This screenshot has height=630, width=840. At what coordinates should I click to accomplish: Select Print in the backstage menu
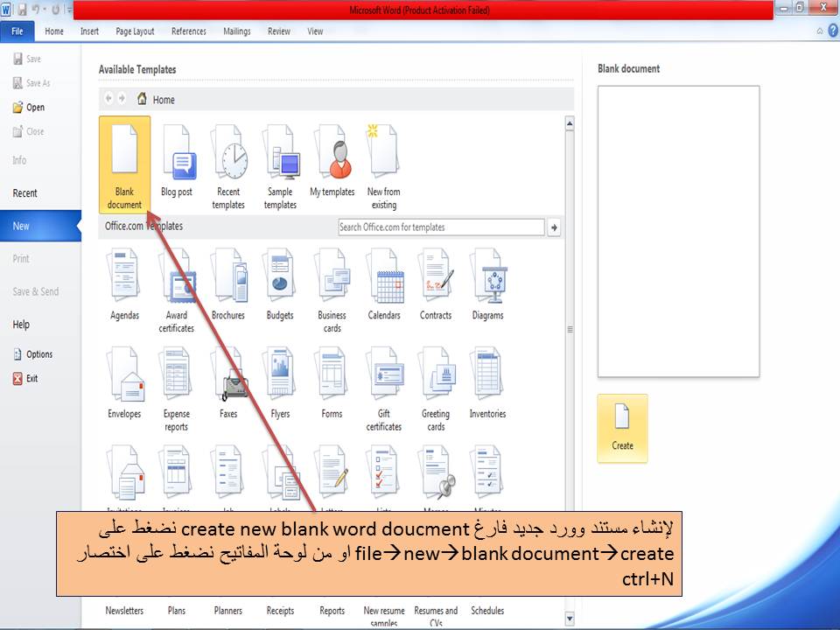[x=21, y=259]
